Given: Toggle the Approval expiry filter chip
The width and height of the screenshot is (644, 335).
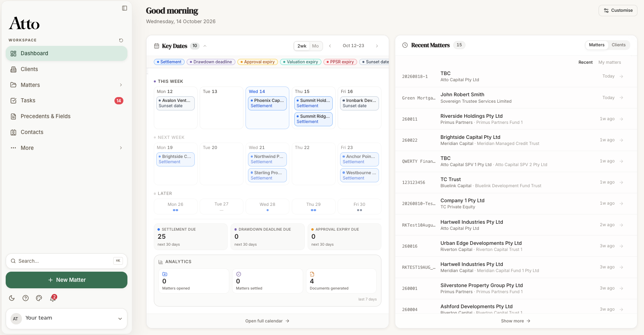Looking at the screenshot, I should coord(258,62).
